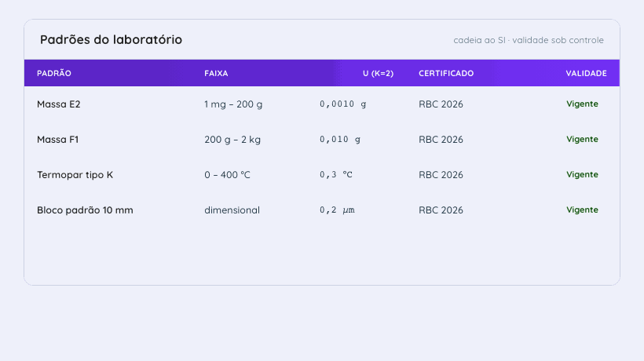Click RBC 2026 in Bloco padrão row
Viewport: 644px width, 361px height.
(441, 210)
